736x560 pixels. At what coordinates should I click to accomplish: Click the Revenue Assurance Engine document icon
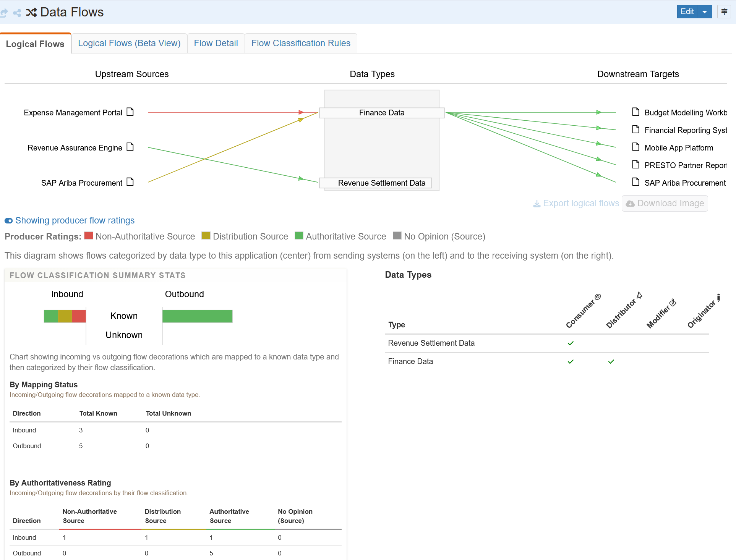[x=130, y=147]
